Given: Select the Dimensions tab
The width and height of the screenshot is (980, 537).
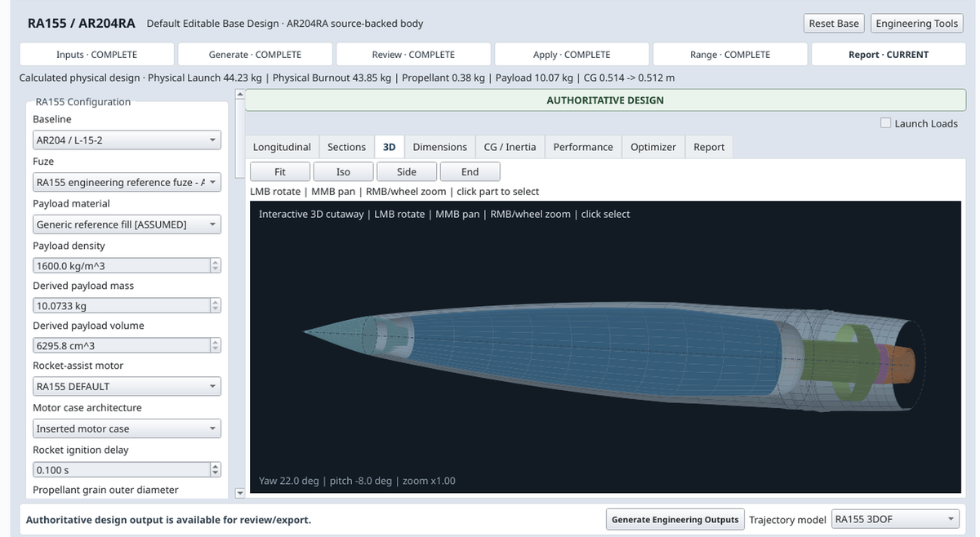Looking at the screenshot, I should 439,147.
